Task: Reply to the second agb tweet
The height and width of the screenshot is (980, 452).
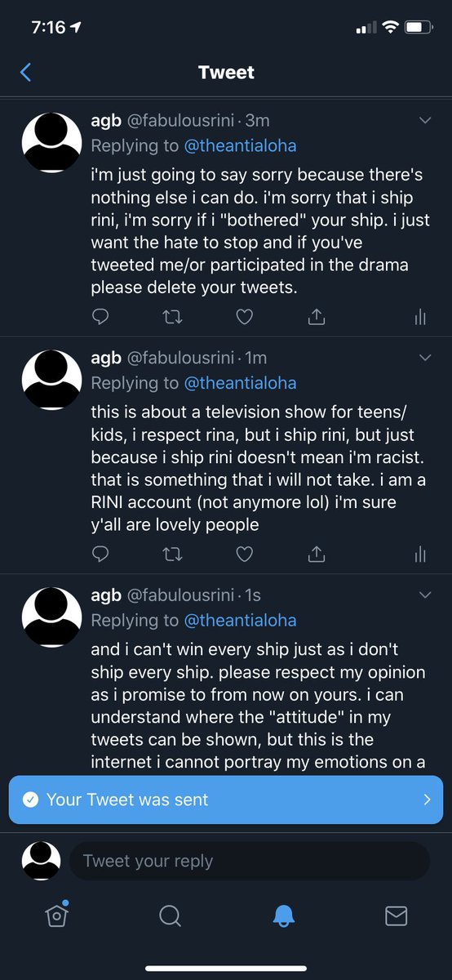Action: click(x=100, y=555)
